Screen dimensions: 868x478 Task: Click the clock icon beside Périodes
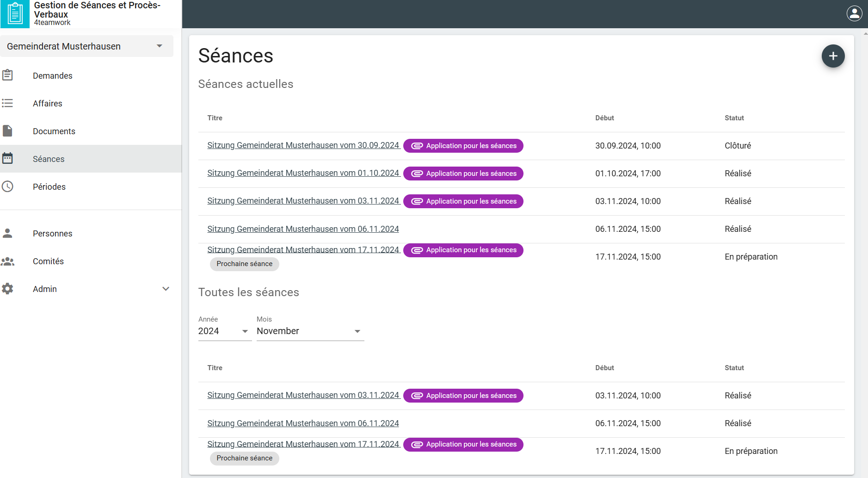click(x=8, y=186)
